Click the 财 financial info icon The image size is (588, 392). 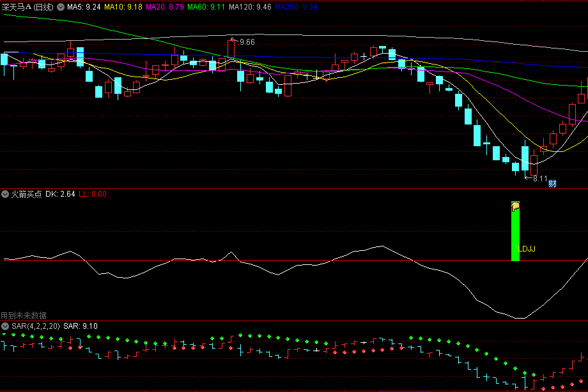[552, 183]
